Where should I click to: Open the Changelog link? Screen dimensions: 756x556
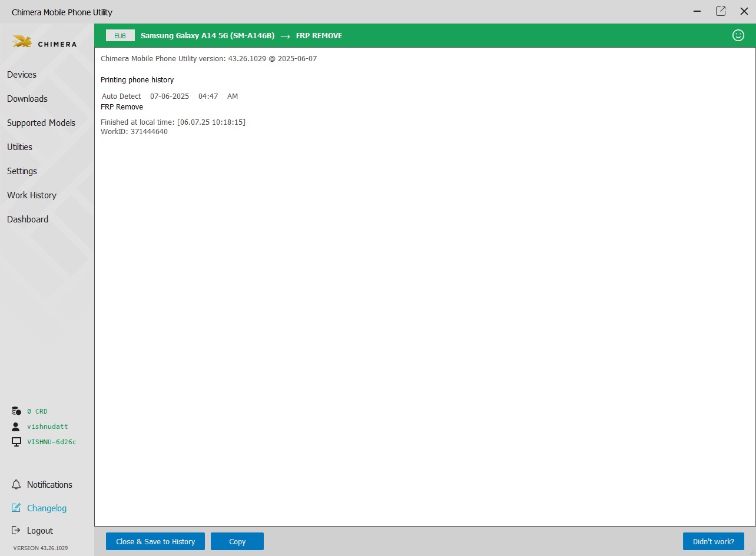tap(47, 508)
